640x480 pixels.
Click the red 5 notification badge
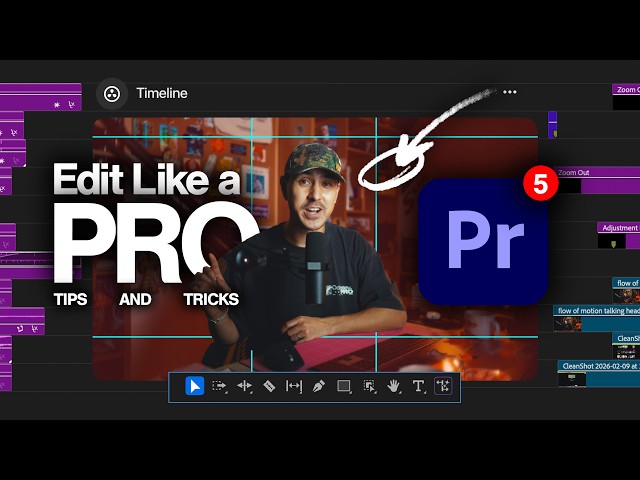pos(540,184)
